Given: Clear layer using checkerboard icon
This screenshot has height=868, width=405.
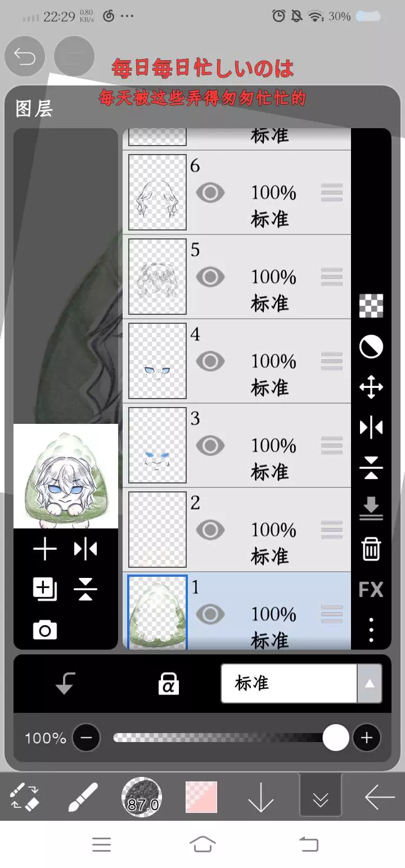Looking at the screenshot, I should pos(371,306).
